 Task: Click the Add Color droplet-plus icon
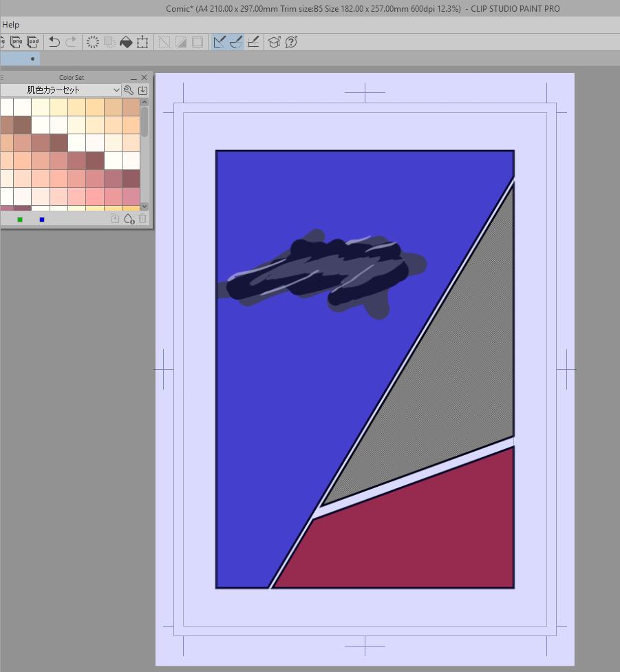[129, 219]
